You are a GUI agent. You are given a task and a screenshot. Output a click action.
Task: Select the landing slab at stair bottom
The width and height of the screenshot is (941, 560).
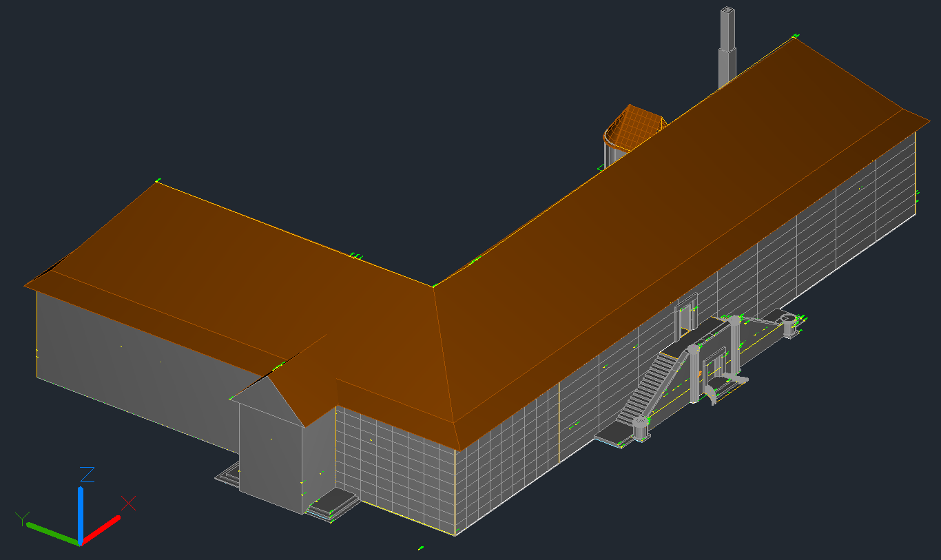coord(613,437)
